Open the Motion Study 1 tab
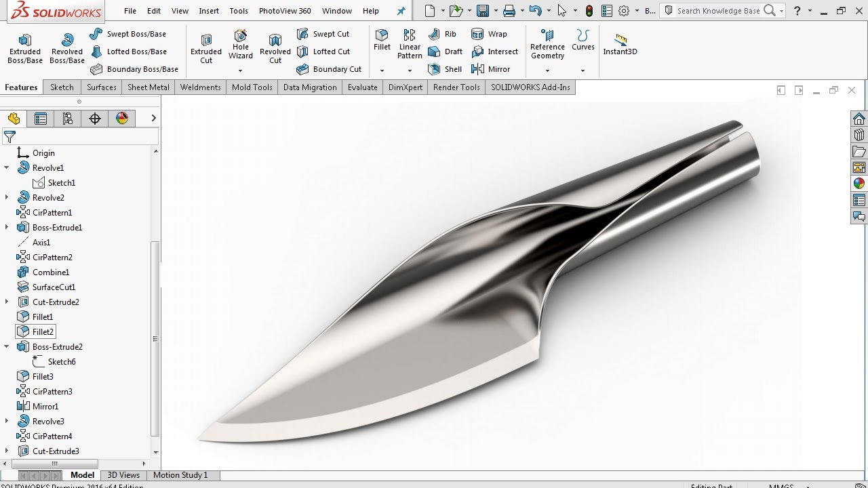 (180, 475)
